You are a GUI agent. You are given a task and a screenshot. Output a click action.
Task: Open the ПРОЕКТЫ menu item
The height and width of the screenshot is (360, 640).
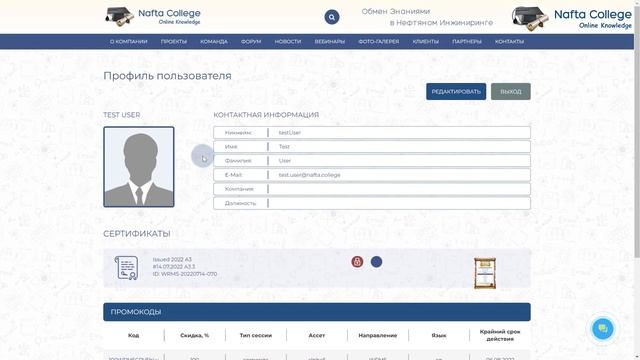tap(174, 42)
